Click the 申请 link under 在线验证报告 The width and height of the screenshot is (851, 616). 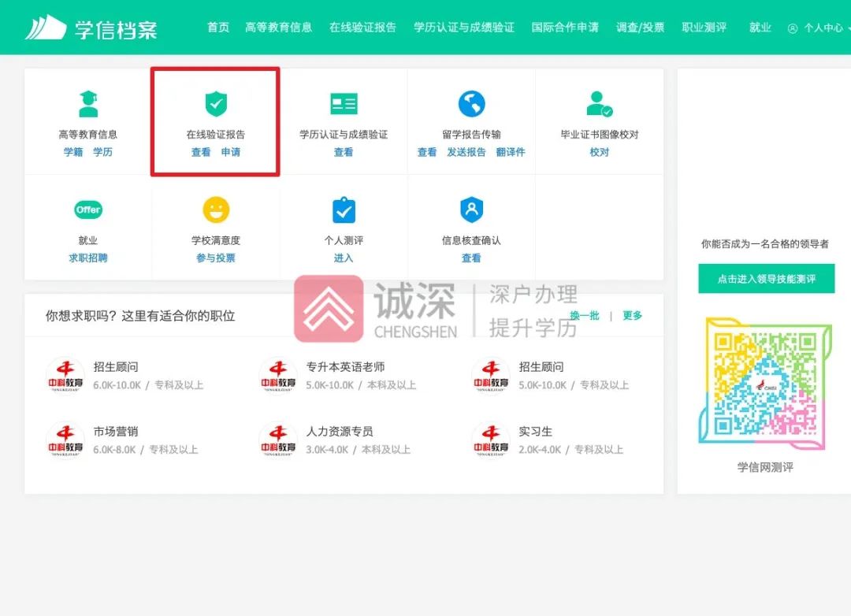231,152
